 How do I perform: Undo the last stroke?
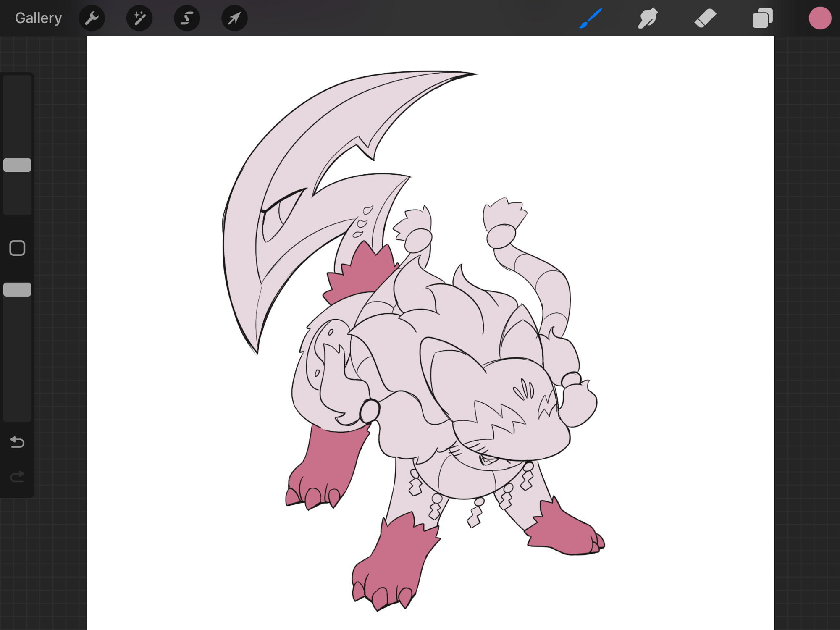point(17,442)
